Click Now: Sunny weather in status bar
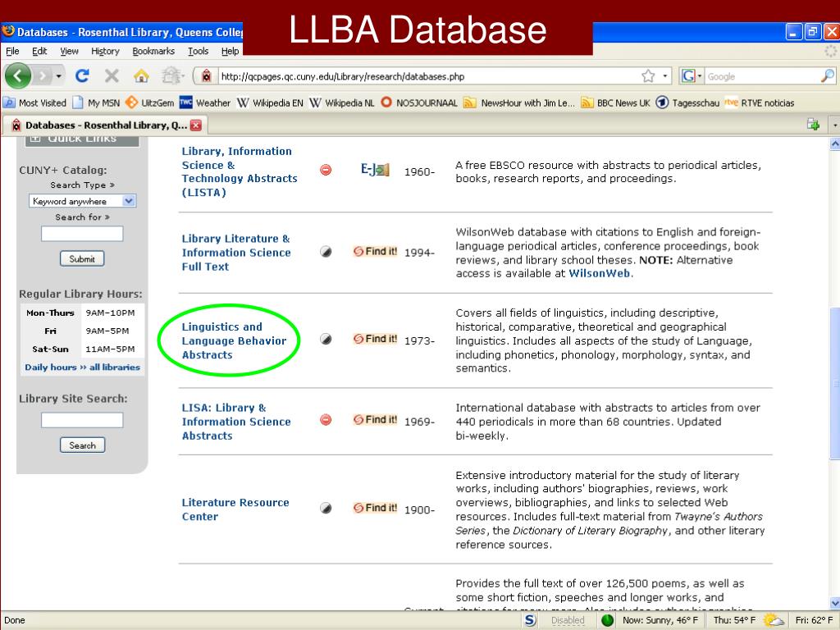 (660, 620)
